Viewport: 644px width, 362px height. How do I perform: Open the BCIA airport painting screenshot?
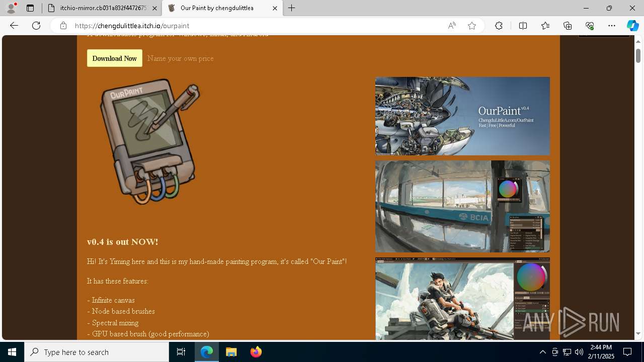pos(462,206)
